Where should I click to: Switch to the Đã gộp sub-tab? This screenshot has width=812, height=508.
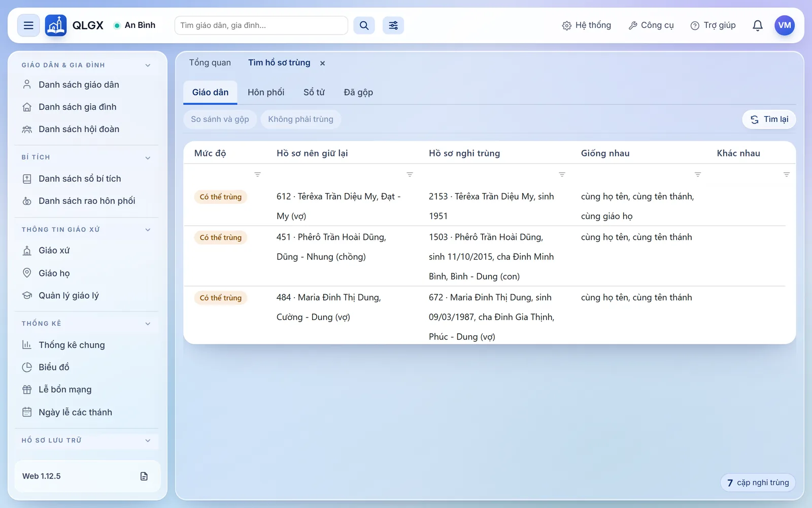coord(358,92)
